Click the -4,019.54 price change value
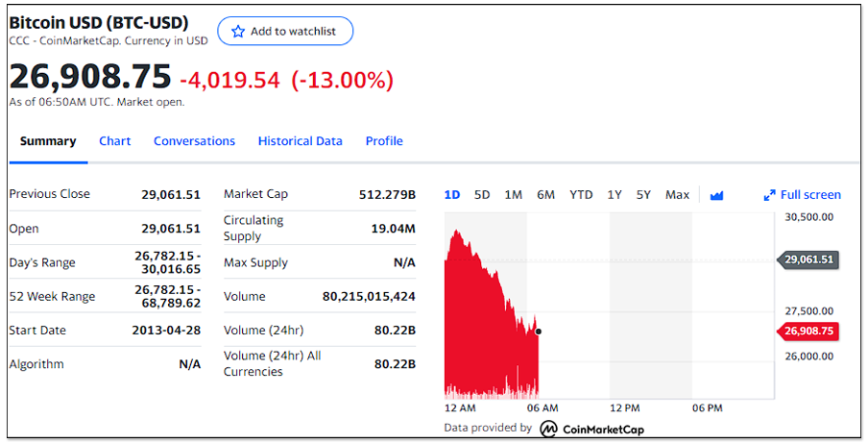 pyautogui.click(x=229, y=81)
